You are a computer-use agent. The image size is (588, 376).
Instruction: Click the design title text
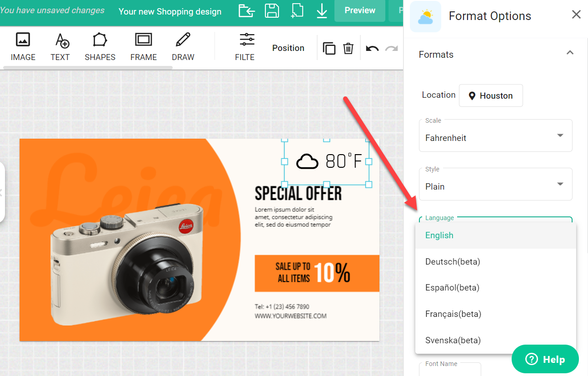(x=170, y=11)
